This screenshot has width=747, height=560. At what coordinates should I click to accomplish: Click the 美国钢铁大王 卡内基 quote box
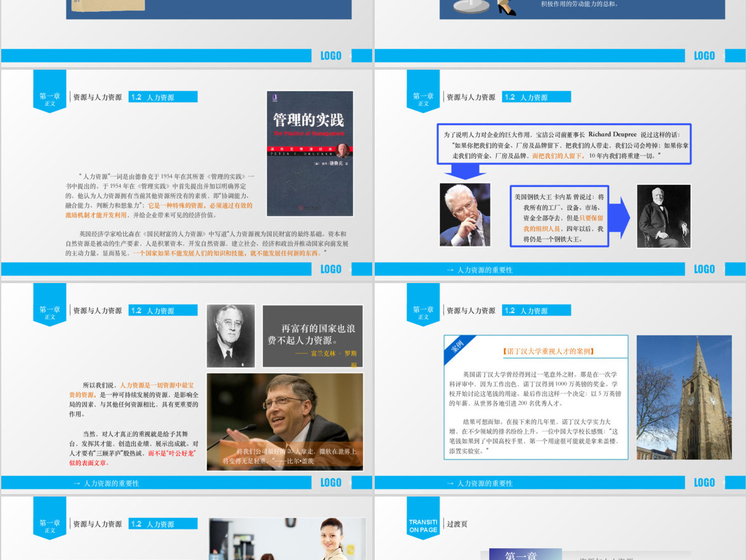tap(559, 217)
